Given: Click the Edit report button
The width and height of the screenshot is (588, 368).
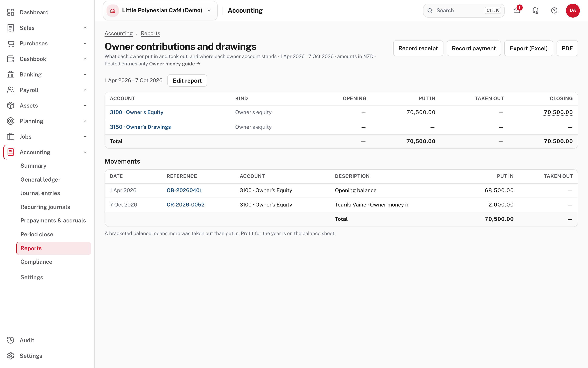Looking at the screenshot, I should pyautogui.click(x=187, y=81).
